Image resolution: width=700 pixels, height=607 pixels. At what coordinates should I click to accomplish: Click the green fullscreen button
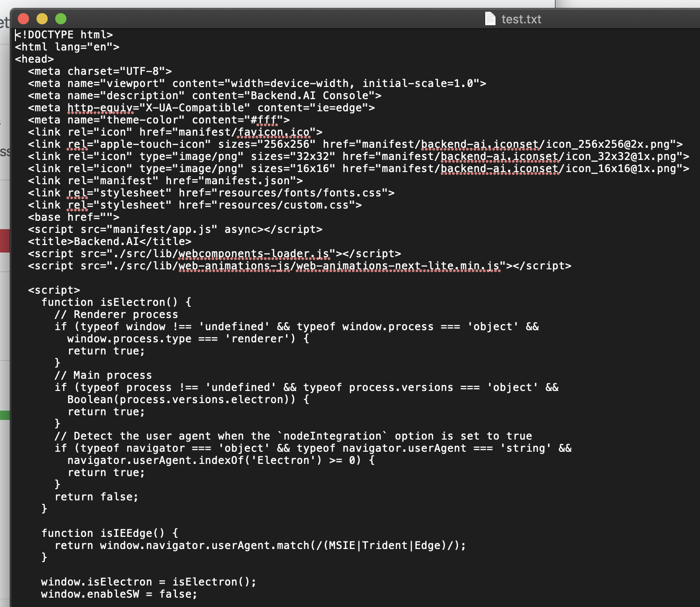click(60, 19)
